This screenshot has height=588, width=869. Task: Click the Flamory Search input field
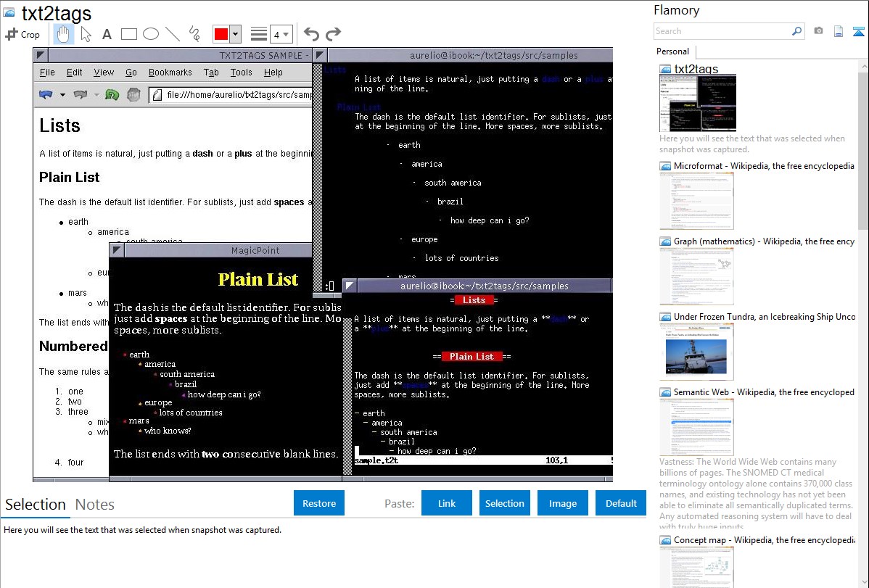722,31
